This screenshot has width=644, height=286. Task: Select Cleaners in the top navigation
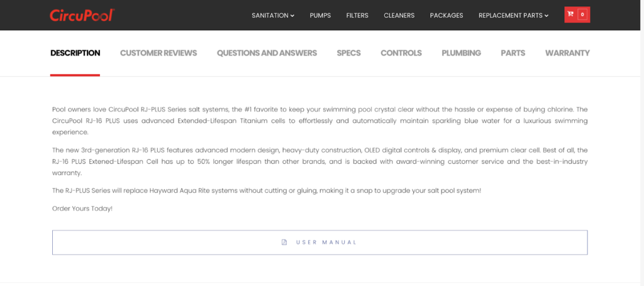pyautogui.click(x=399, y=16)
